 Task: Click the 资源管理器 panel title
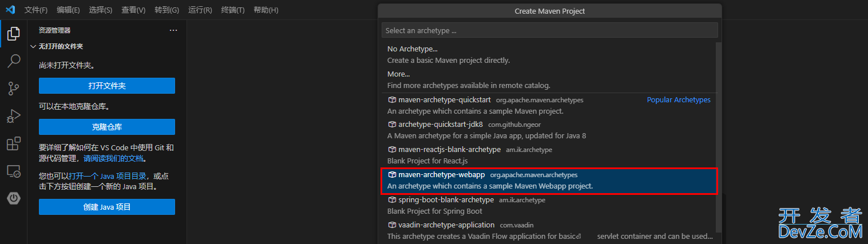tap(54, 30)
